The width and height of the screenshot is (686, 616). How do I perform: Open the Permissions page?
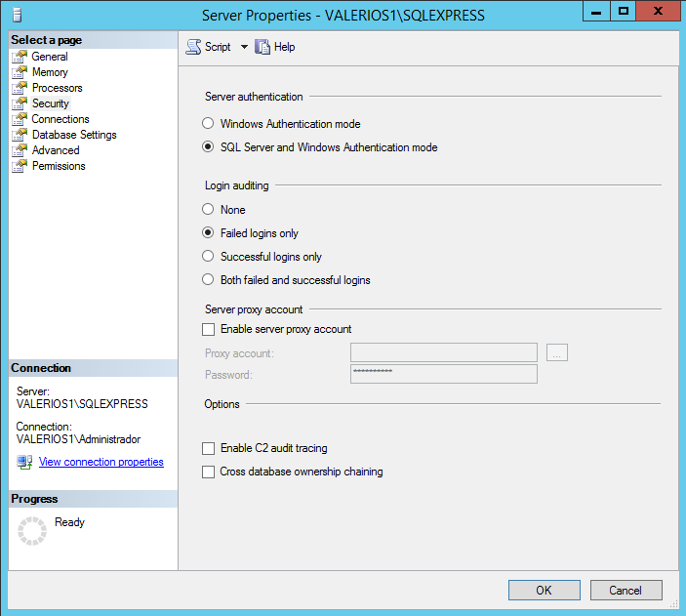[x=59, y=166]
